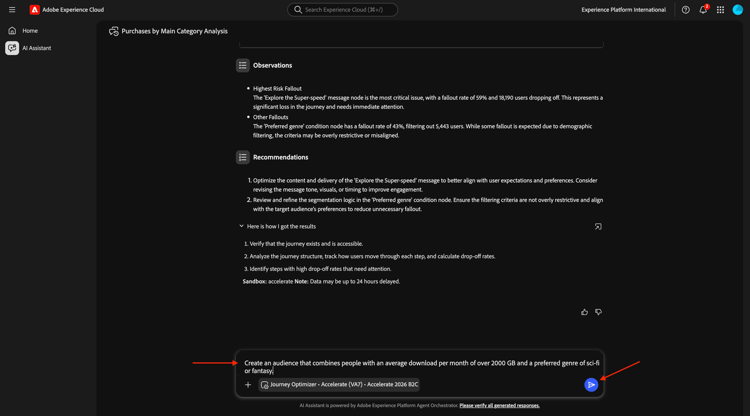Viewport: 750px width, 416px height.
Task: Click the Adobe Experience Cloud logo
Action: 34,10
